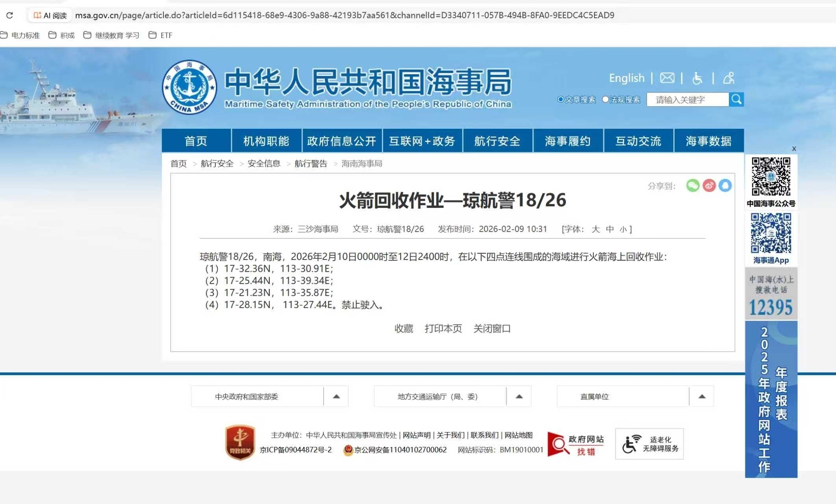Open the 航行安全 navigation menu
Image resolution: width=836 pixels, height=504 pixels.
point(497,141)
